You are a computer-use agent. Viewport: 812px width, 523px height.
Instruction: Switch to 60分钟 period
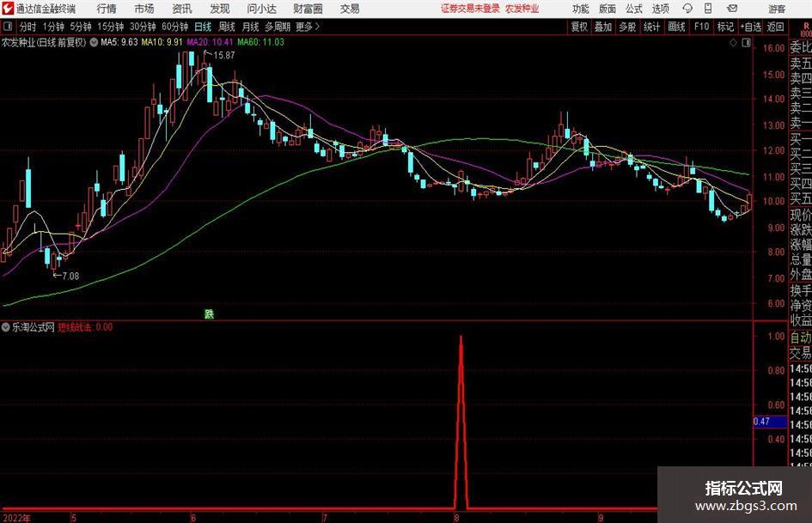(175, 27)
